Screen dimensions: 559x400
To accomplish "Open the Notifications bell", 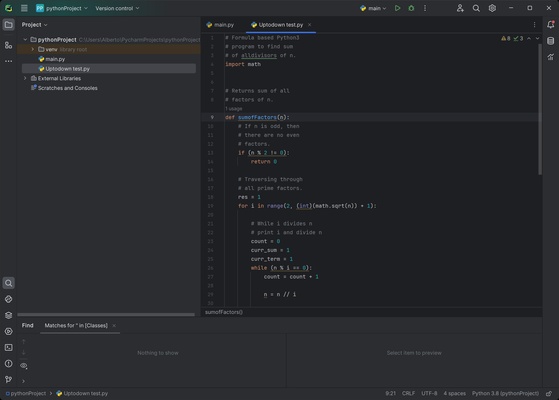I will [x=550, y=24].
